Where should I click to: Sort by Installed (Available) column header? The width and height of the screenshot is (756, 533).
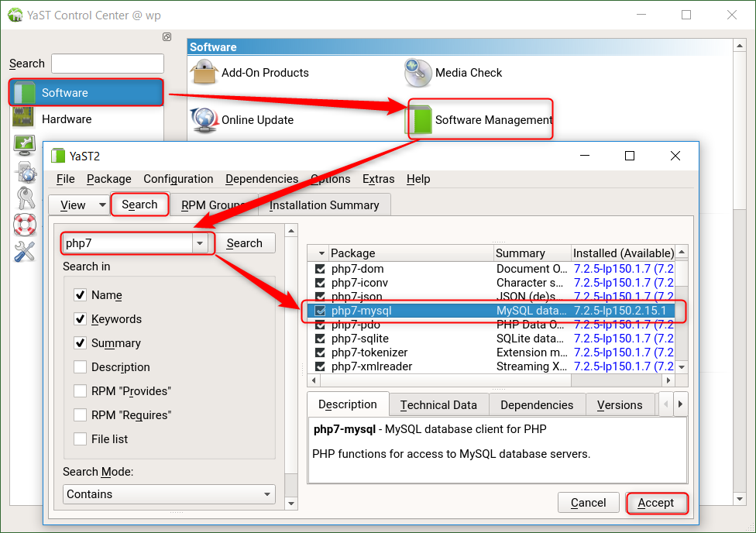click(623, 253)
